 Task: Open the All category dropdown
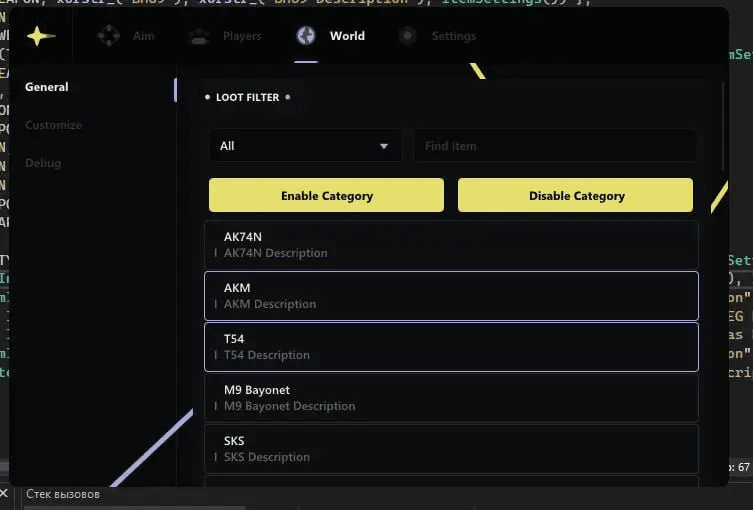[304, 146]
